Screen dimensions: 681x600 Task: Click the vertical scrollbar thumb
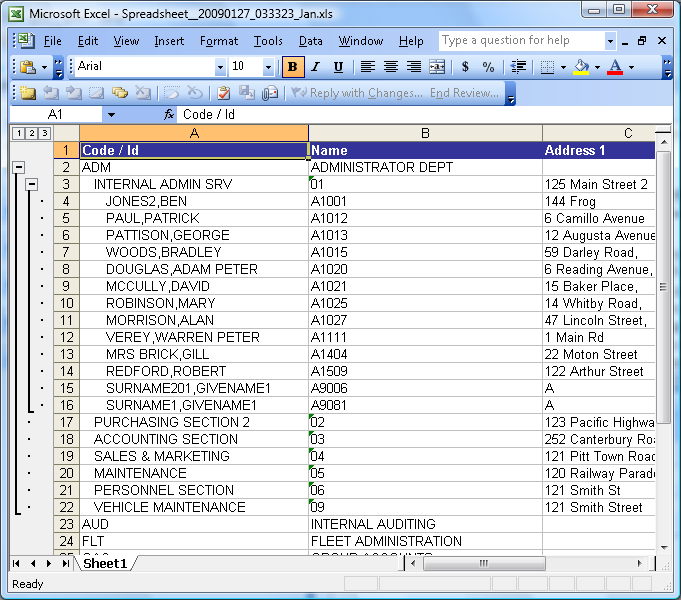tap(663, 287)
